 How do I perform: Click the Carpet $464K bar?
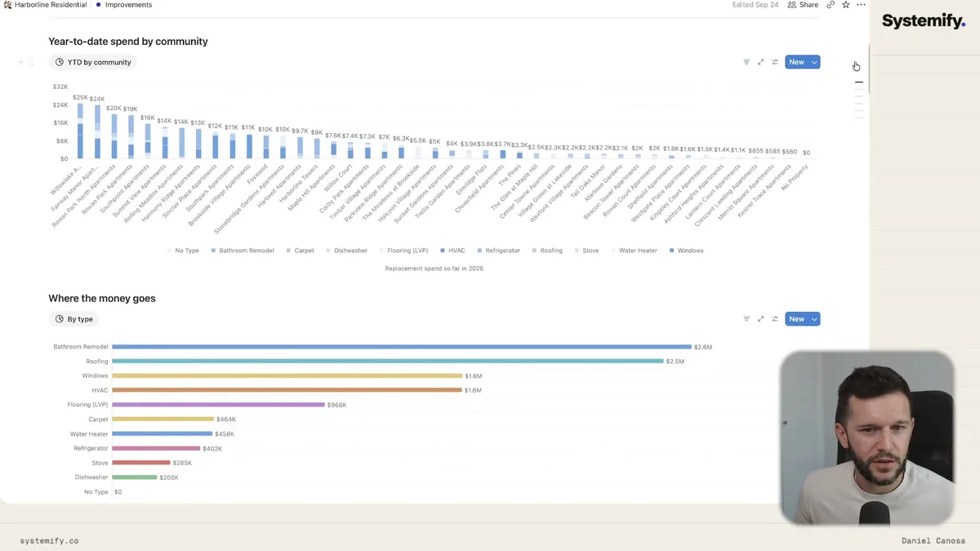(x=163, y=419)
